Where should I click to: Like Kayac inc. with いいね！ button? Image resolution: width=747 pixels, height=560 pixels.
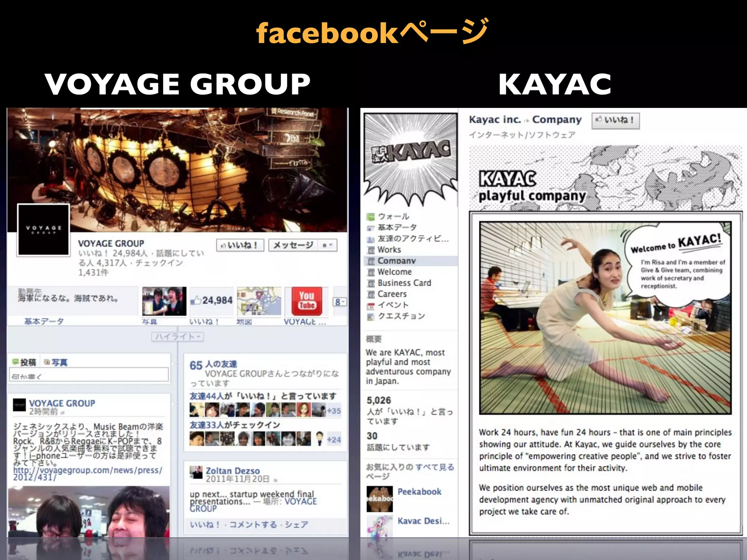pos(615,121)
